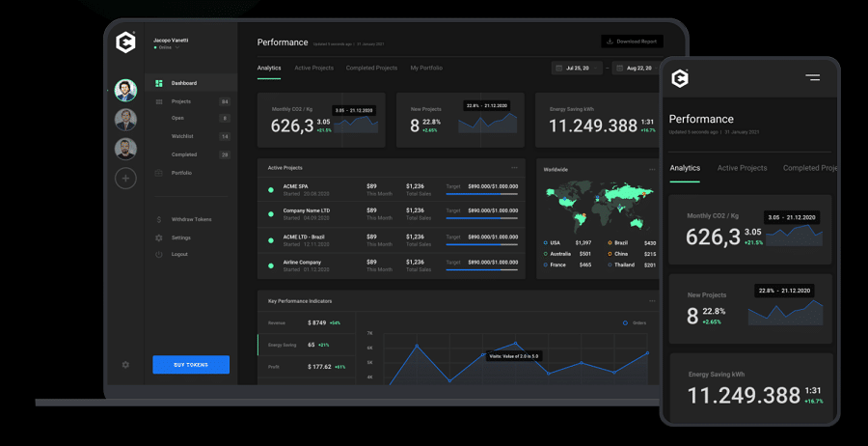Click the logo on the mobile view
This screenshot has width=868, height=446.
point(680,78)
